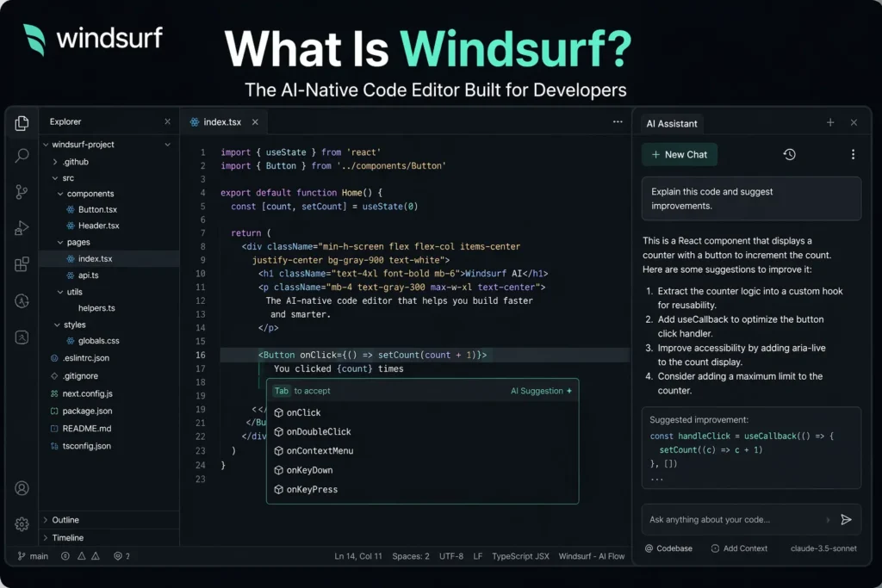Click line number 16 in the gutter
This screenshot has height=588, width=882.
(x=201, y=356)
